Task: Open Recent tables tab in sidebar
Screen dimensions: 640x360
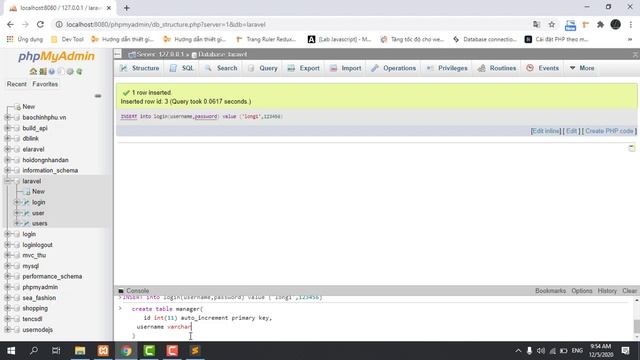Action: tap(17, 84)
